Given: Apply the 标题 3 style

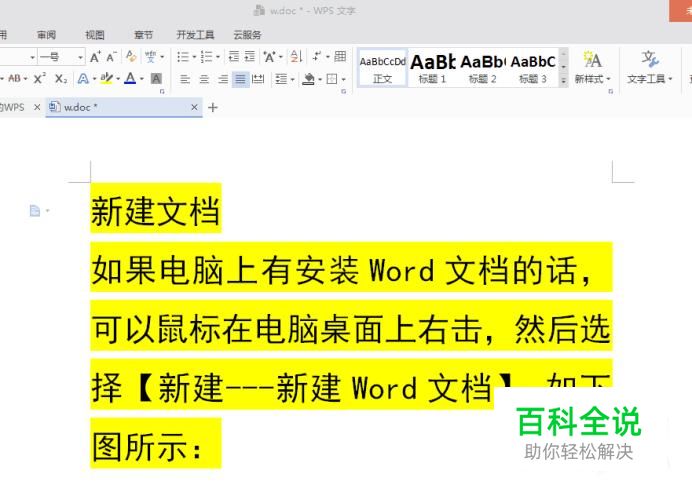Looking at the screenshot, I should coord(533,68).
